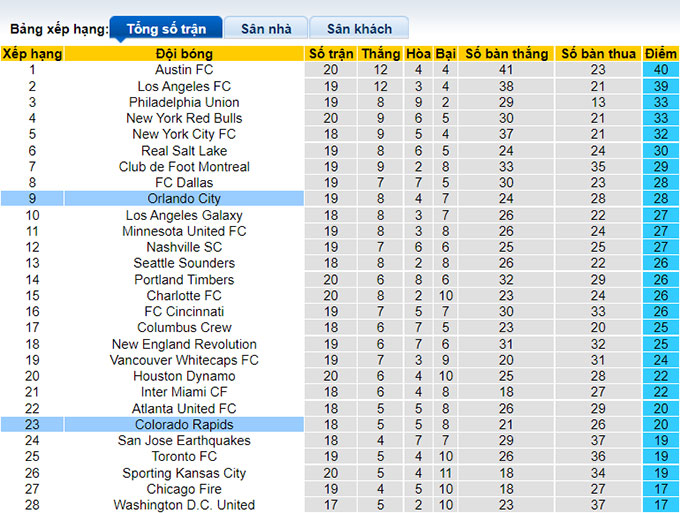Open the Vancouver Whitecaps FC link
Screen dimensions: 680x513
184,360
